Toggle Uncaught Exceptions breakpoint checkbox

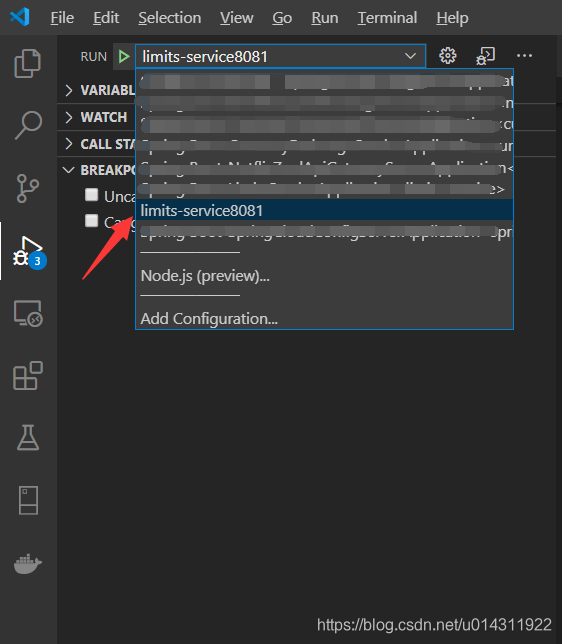point(91,195)
